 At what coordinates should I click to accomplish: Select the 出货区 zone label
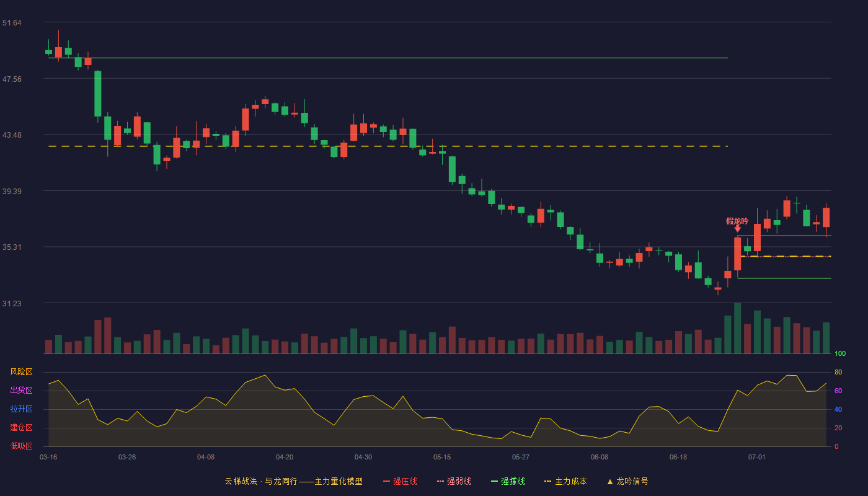[21, 391]
